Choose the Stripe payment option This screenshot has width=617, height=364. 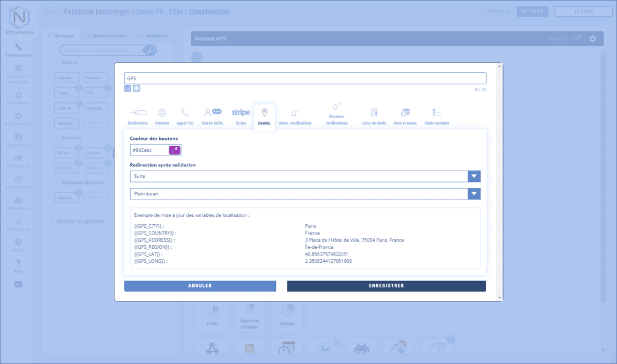(241, 116)
